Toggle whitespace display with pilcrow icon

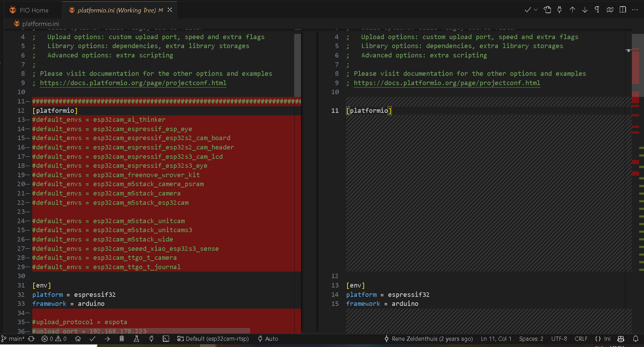[597, 10]
